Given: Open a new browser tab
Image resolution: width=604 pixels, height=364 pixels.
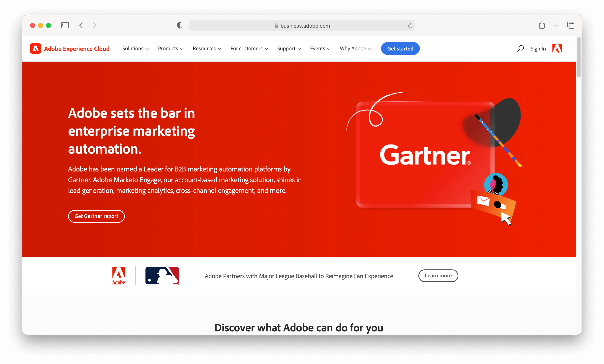Looking at the screenshot, I should tap(556, 25).
